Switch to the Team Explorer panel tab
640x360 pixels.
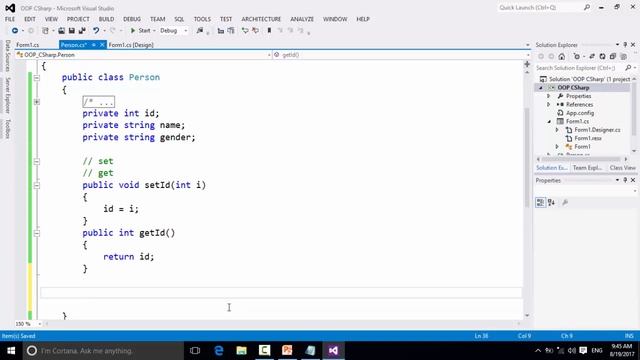point(587,168)
